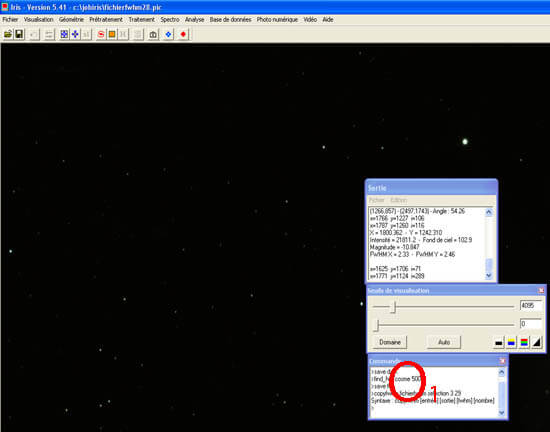Open the Prétraitement menu
This screenshot has width=550, height=432.
point(106,20)
